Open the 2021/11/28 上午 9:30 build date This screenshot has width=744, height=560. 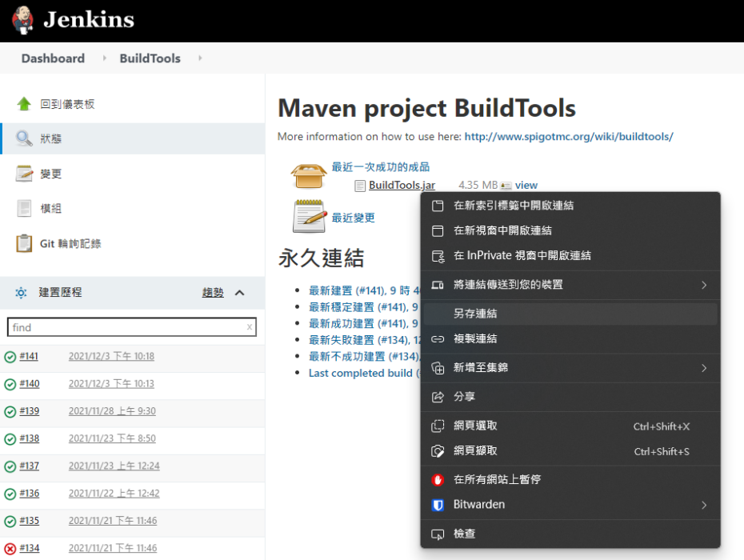point(112,411)
